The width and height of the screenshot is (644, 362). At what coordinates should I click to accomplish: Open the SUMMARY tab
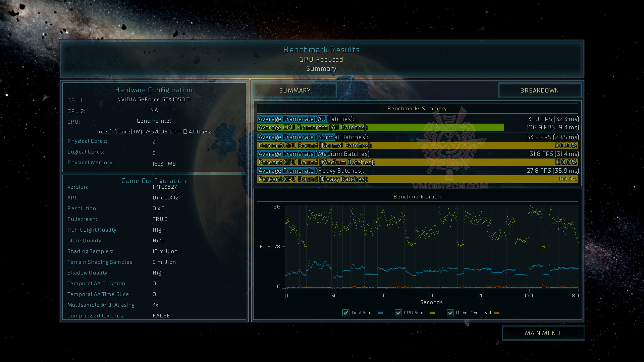(x=295, y=90)
